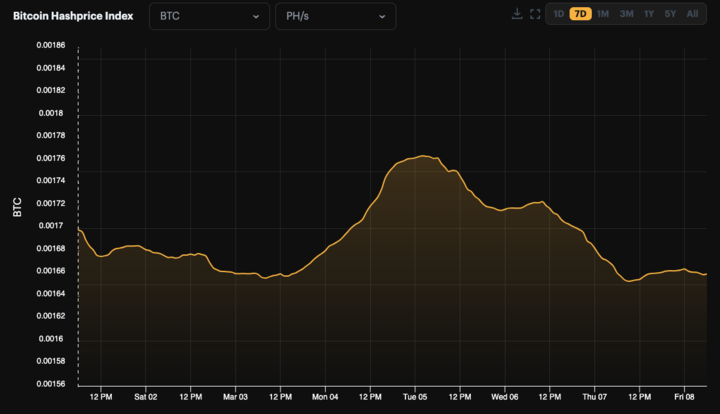Viewport: 720px width, 414px height.
Task: Click the BTC y-axis title
Action: click(17, 207)
